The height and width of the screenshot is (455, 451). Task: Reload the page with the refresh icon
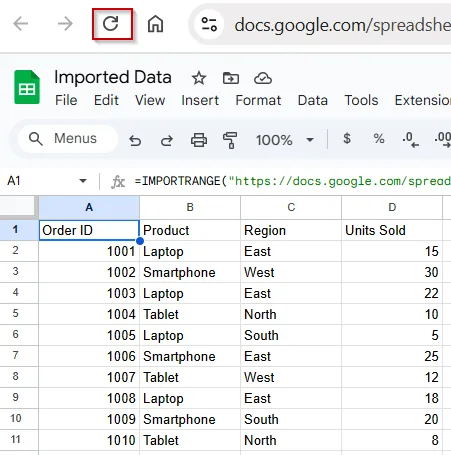point(111,24)
